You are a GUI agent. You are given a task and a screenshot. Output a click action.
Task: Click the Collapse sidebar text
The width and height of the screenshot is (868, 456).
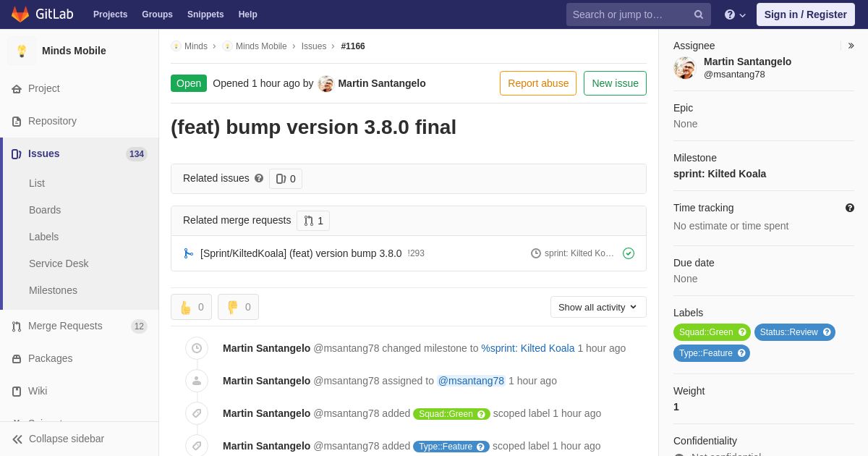coord(67,439)
